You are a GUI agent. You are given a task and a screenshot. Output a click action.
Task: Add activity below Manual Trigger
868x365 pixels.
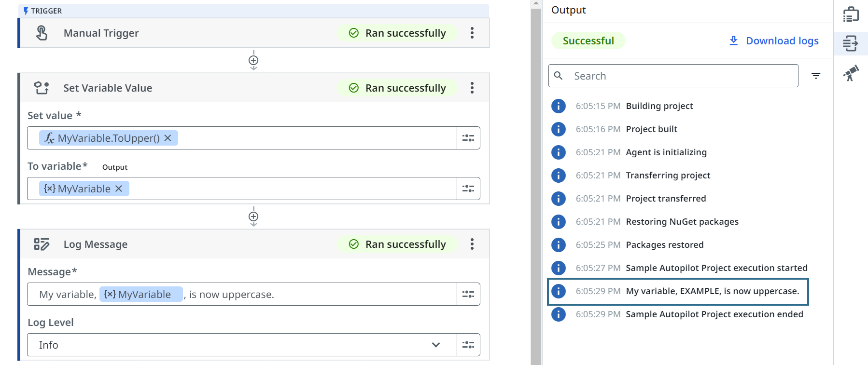point(253,60)
